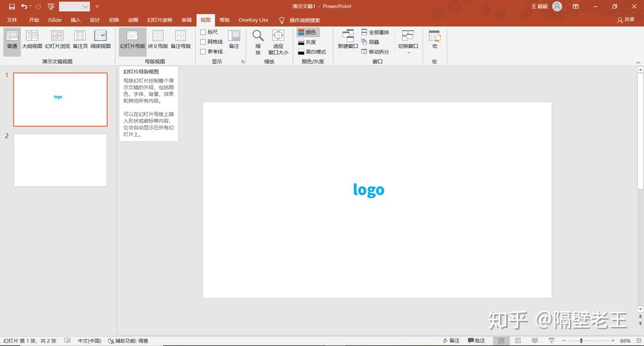Open 幻灯片浏览 slide sorter view
The width and height of the screenshot is (644, 346).
tap(57, 40)
